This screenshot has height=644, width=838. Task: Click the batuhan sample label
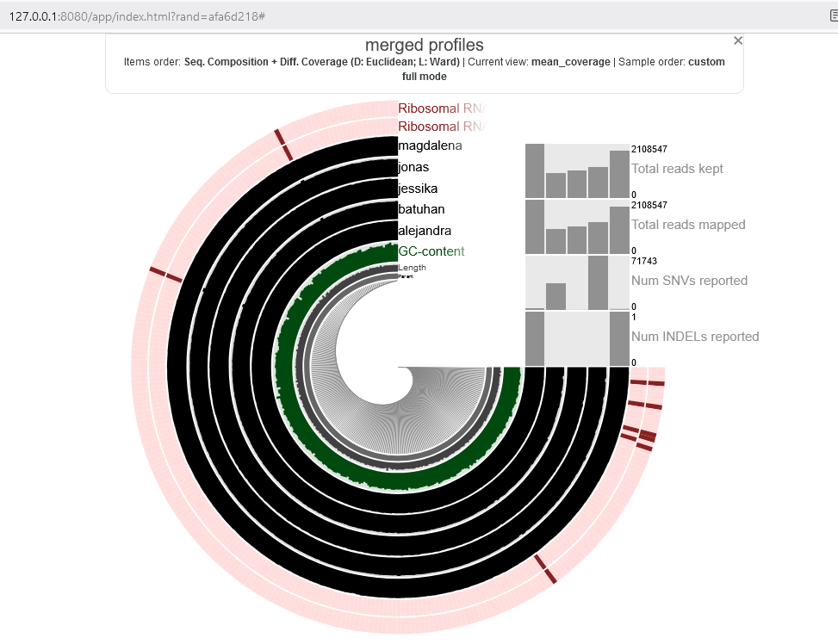pyautogui.click(x=421, y=209)
